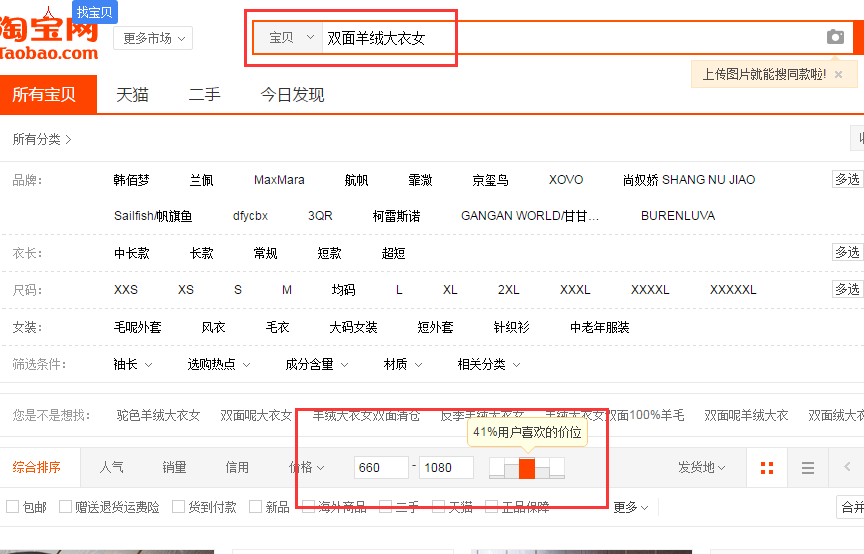Open the 今日发现 tab
The height and width of the screenshot is (554, 864).
[292, 95]
